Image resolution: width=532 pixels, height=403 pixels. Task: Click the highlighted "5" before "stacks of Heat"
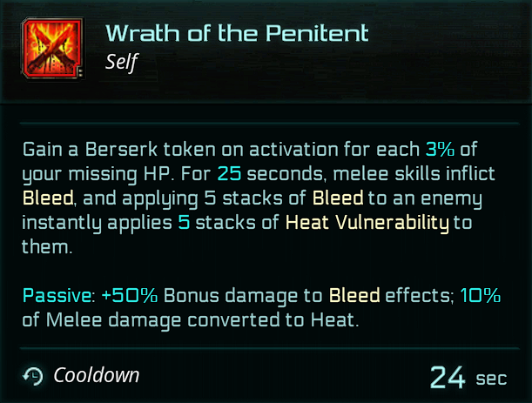(208, 223)
